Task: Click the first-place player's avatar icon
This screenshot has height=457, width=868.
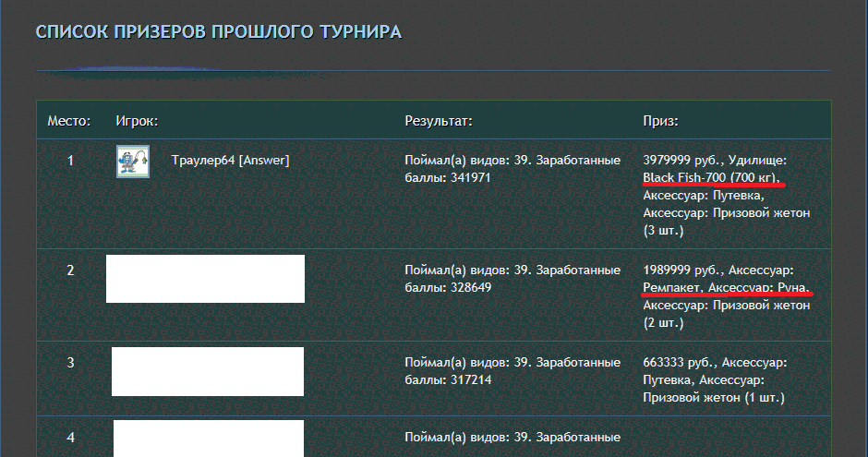Action: [x=133, y=162]
